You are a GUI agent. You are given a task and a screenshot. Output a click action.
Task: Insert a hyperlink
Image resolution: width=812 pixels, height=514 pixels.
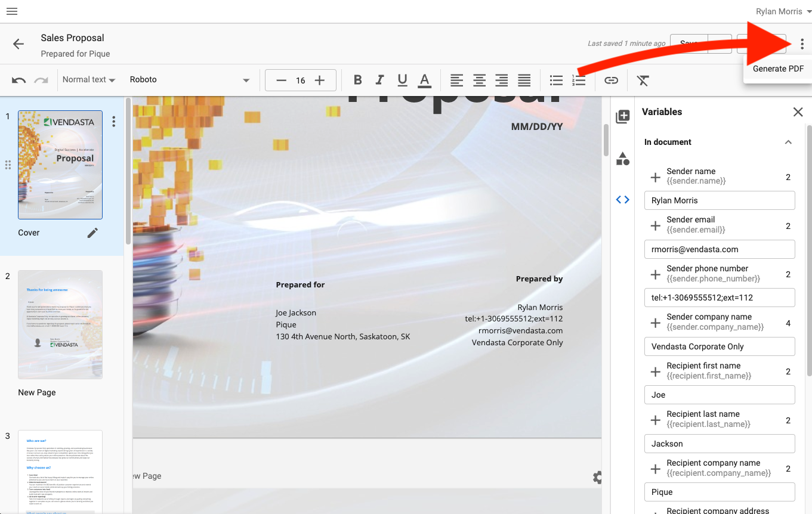(611, 80)
